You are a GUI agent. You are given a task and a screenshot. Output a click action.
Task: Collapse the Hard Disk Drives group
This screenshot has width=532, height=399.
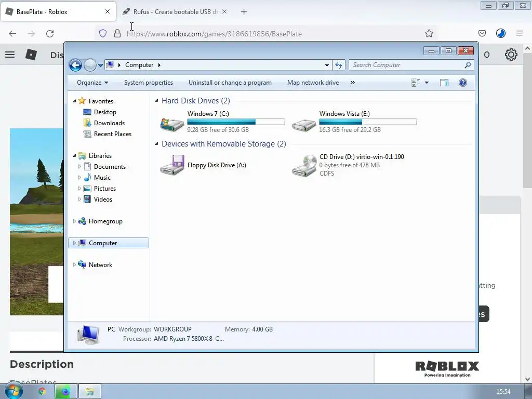156,101
